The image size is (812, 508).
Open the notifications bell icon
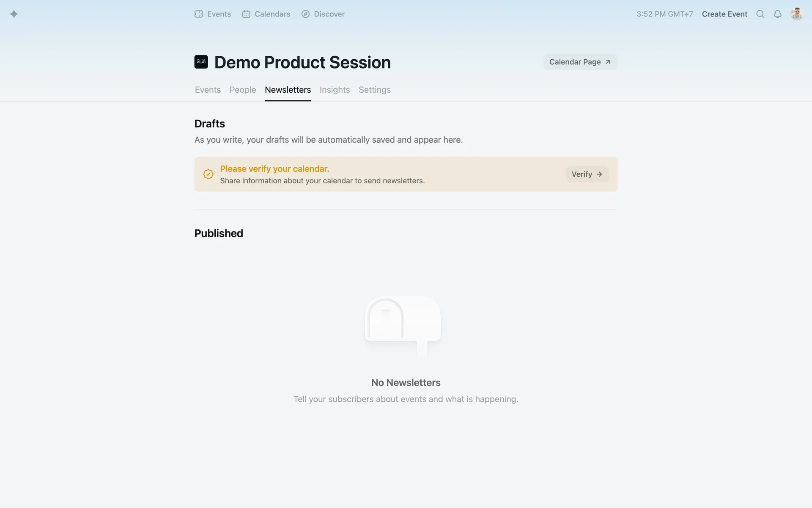777,14
